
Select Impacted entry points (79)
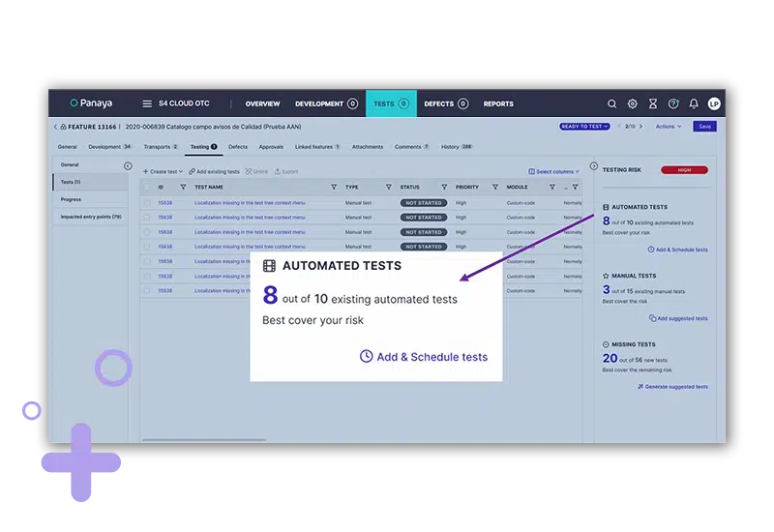[x=91, y=217]
